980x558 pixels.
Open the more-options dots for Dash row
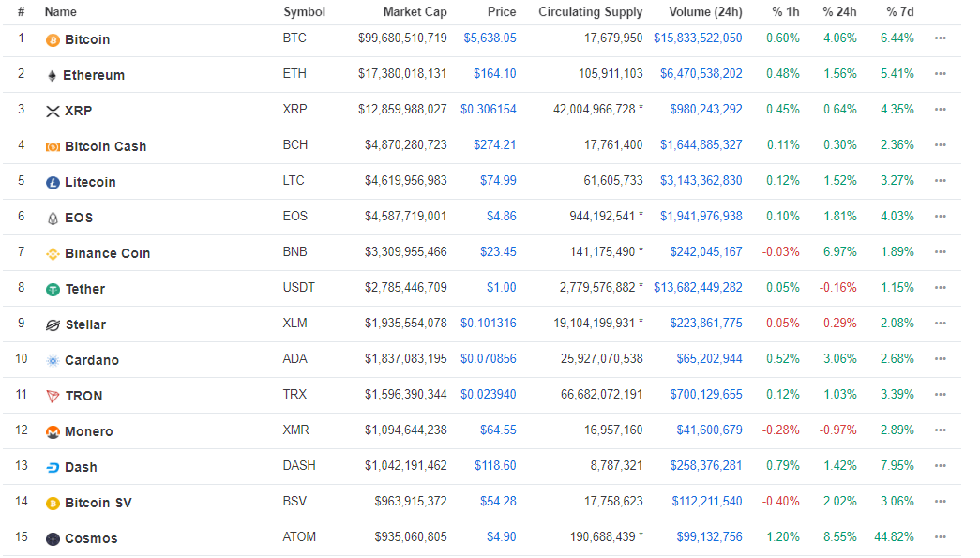(x=940, y=465)
